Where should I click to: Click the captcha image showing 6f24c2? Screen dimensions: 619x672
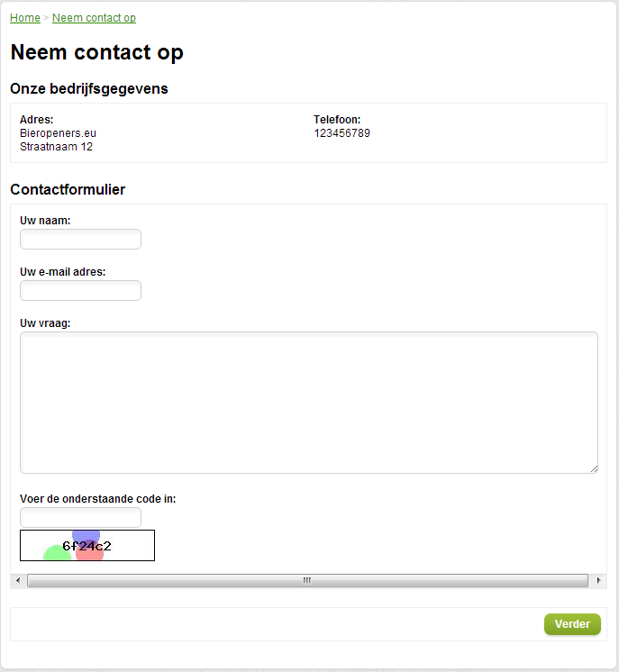tap(87, 545)
